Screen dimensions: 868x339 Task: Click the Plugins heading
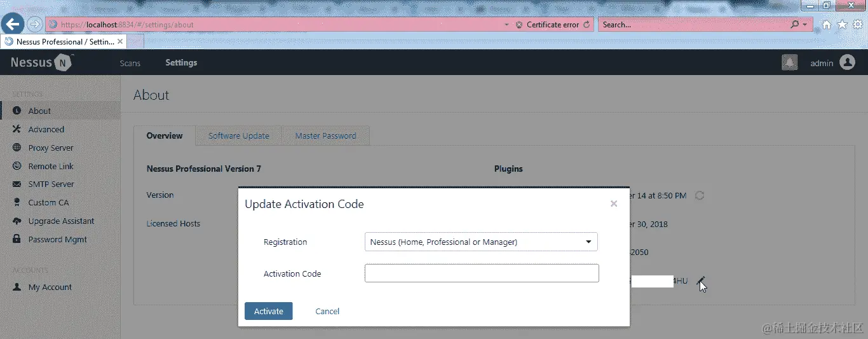(508, 169)
